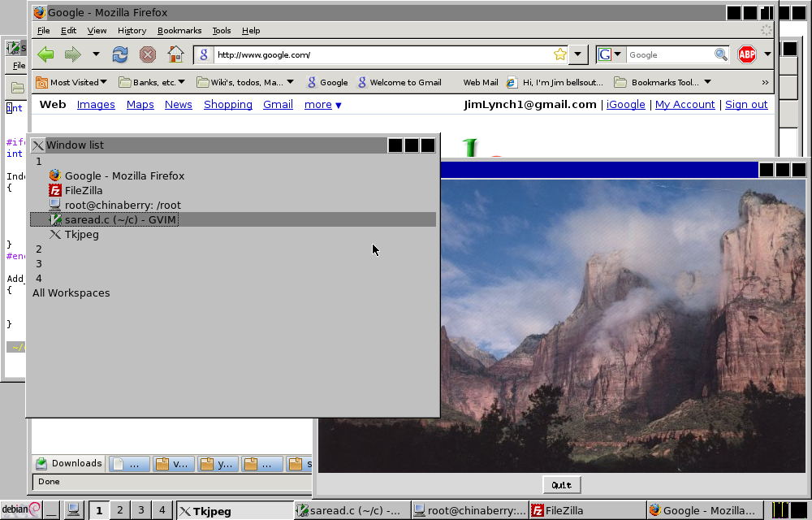The width and height of the screenshot is (812, 520).
Task: Go to the Home page icon
Action: [x=175, y=54]
